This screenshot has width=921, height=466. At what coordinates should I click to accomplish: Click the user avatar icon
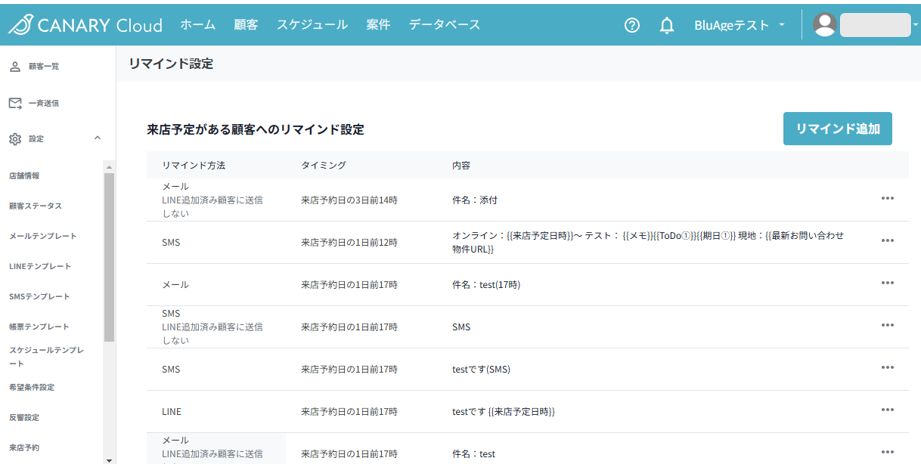click(825, 25)
